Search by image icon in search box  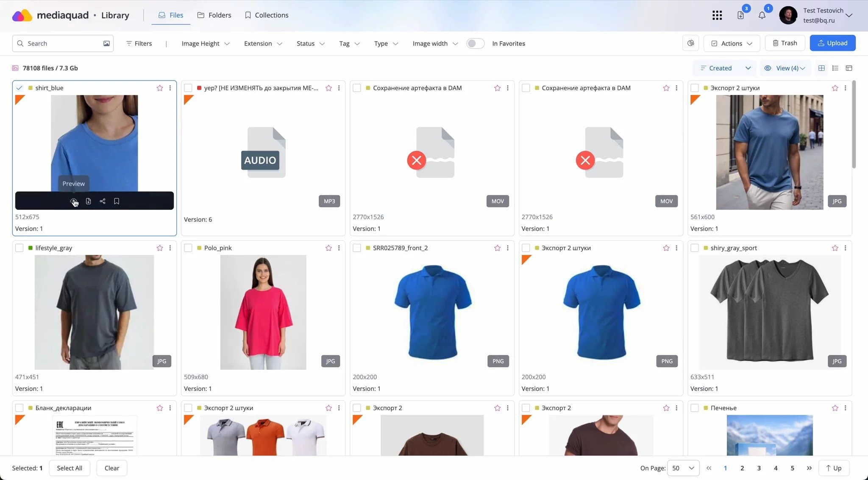106,43
